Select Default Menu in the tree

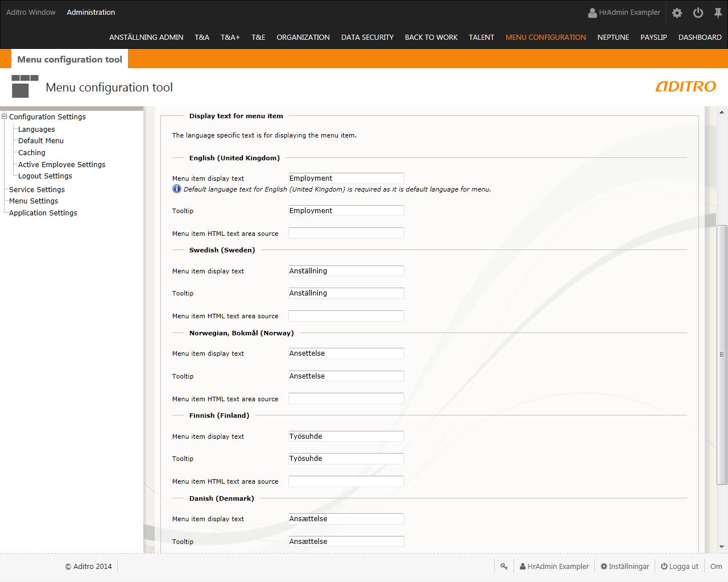(x=41, y=141)
